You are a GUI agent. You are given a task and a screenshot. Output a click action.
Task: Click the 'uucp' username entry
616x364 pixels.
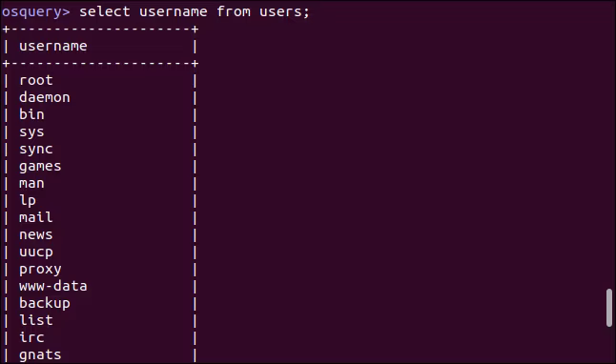(x=35, y=253)
